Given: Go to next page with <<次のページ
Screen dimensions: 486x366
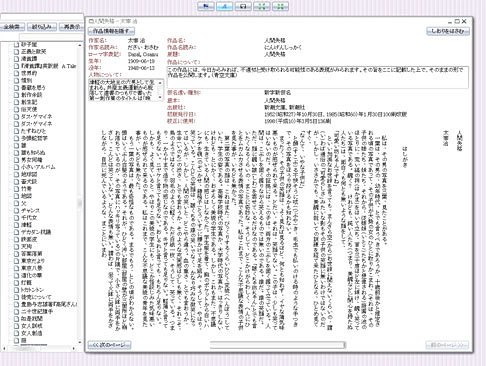Looking at the screenshot, I should tap(109, 345).
